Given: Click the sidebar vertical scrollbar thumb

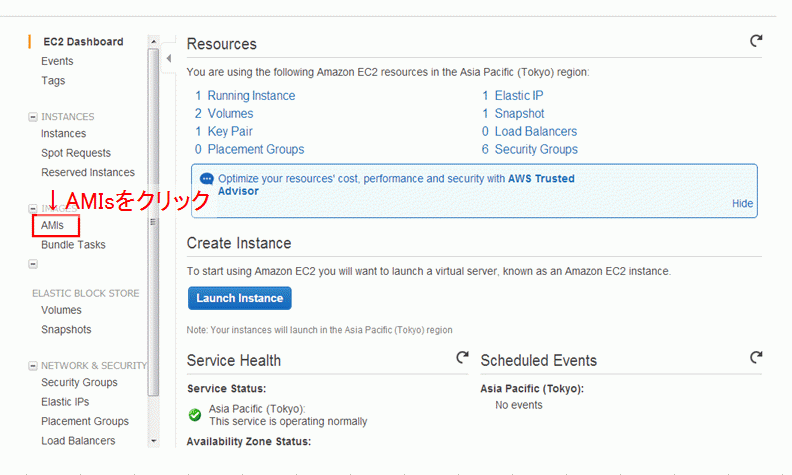Looking at the screenshot, I should 154,222.
